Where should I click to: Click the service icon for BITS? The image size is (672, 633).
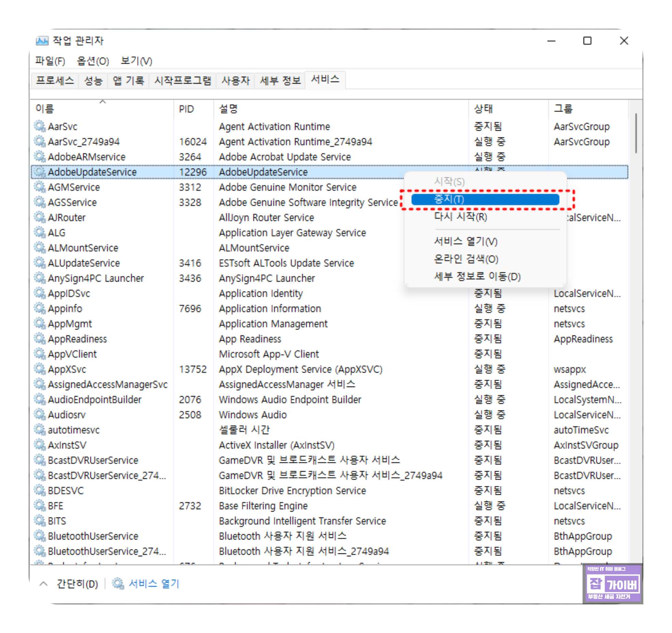[x=40, y=521]
